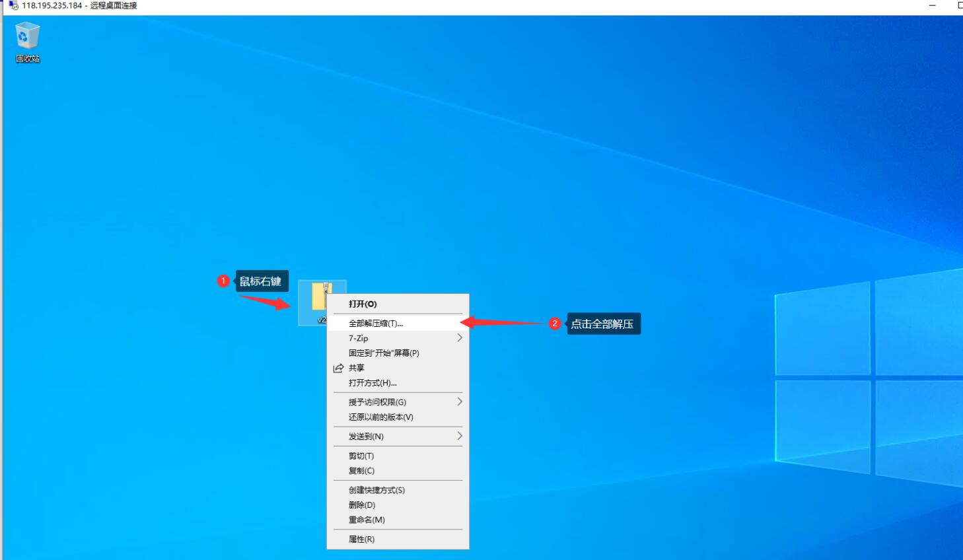963x560 pixels.
Task: Choose 打开方式(H)... menu entry
Action: tap(398, 383)
